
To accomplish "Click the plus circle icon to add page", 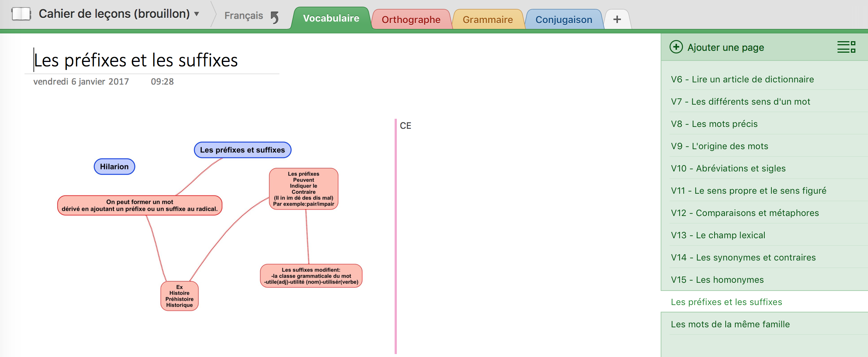I will pyautogui.click(x=676, y=47).
